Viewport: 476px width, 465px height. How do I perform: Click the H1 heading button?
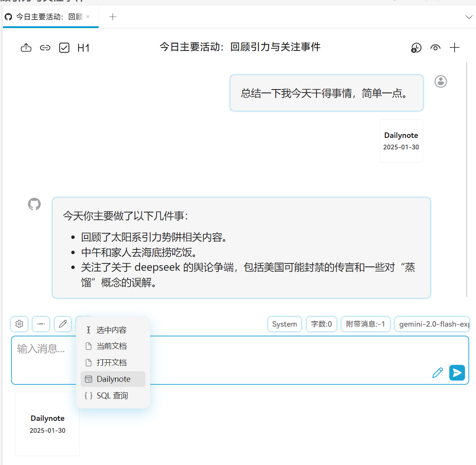pyautogui.click(x=83, y=48)
